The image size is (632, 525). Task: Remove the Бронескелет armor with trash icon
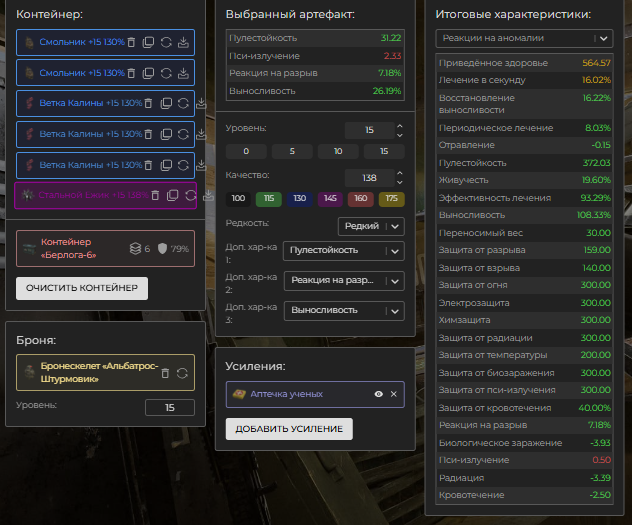click(x=165, y=373)
